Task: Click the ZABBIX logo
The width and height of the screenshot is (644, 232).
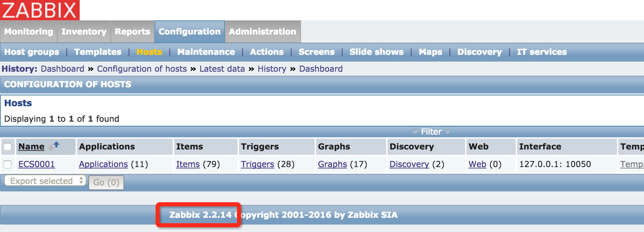Action: (x=40, y=10)
